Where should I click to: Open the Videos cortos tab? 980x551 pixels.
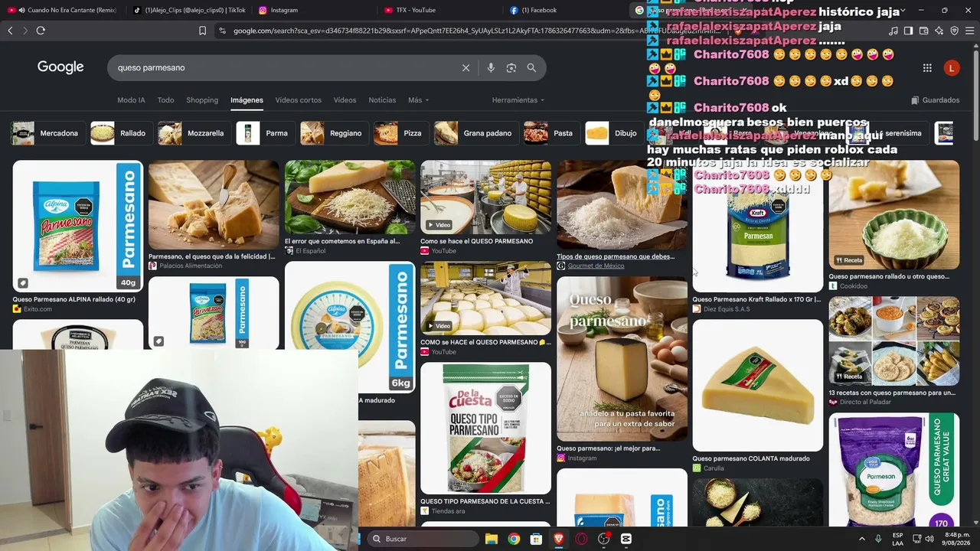point(299,100)
